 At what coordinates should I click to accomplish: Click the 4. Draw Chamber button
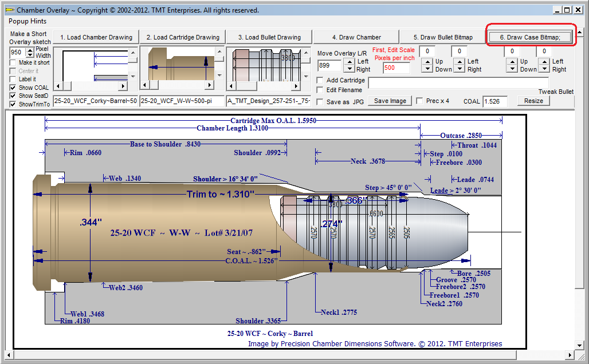coord(356,37)
